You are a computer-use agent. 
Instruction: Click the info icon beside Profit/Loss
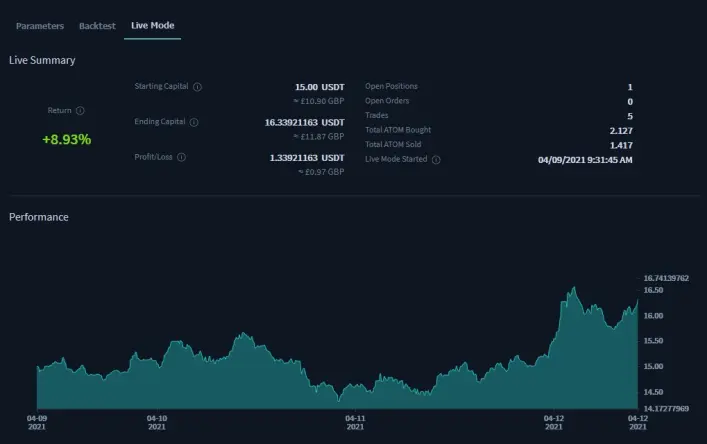[x=181, y=157]
